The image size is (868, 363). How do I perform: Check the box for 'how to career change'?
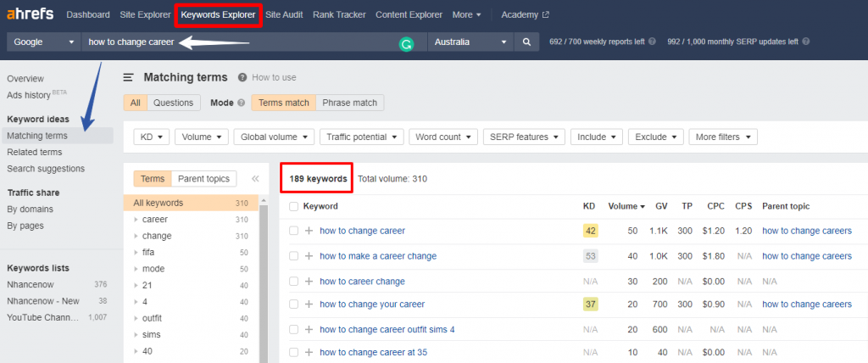click(293, 282)
